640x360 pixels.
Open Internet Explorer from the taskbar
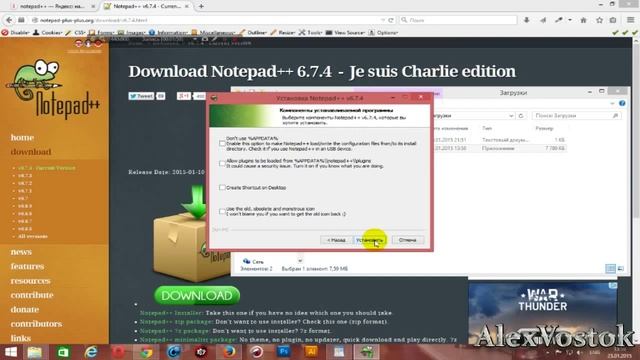[x=91, y=352]
